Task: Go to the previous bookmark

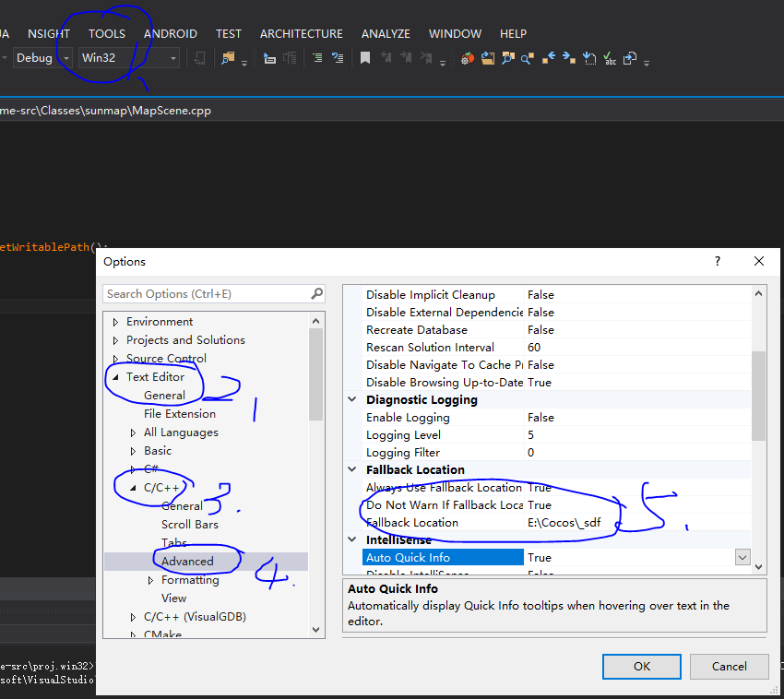Action: click(x=386, y=58)
